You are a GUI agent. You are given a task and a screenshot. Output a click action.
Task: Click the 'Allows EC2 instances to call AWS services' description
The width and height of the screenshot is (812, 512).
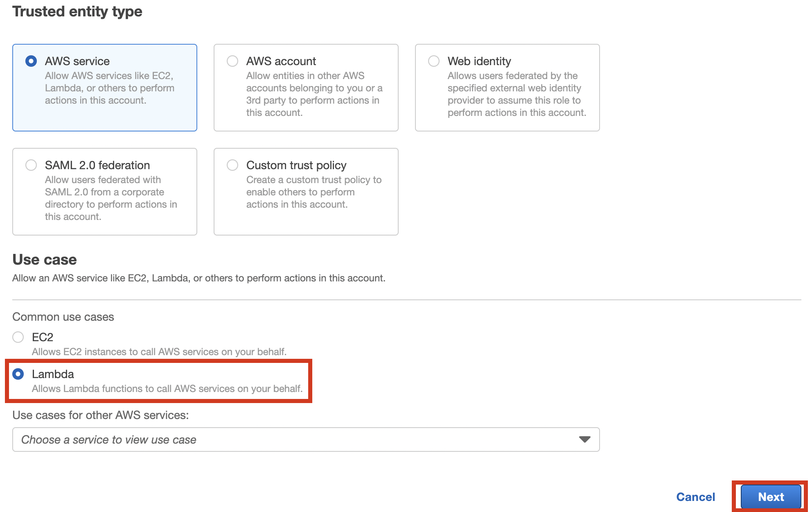159,351
